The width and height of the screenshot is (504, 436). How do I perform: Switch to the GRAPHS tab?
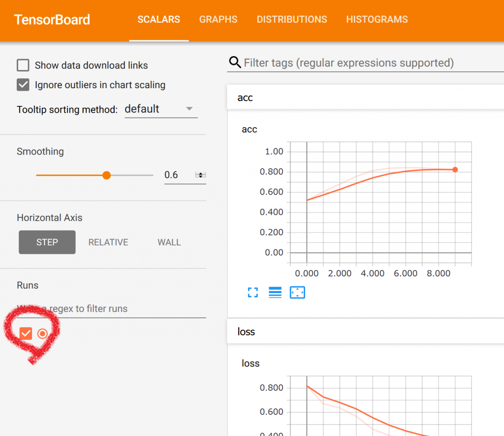[218, 20]
